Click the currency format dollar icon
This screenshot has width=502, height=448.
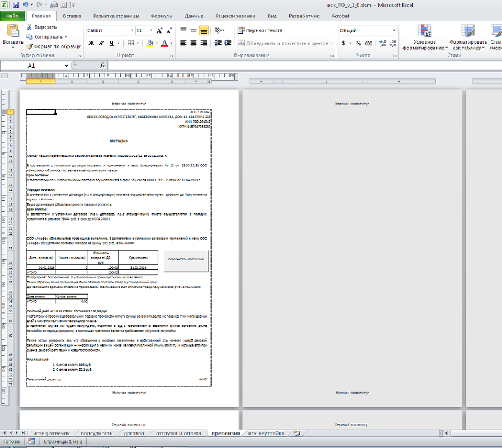[343, 43]
